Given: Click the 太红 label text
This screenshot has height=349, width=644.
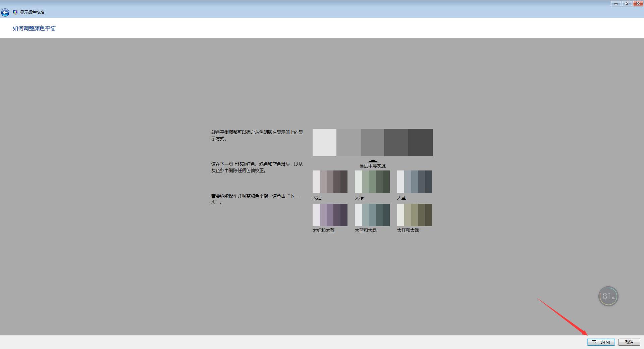Looking at the screenshot, I should pyautogui.click(x=317, y=198).
